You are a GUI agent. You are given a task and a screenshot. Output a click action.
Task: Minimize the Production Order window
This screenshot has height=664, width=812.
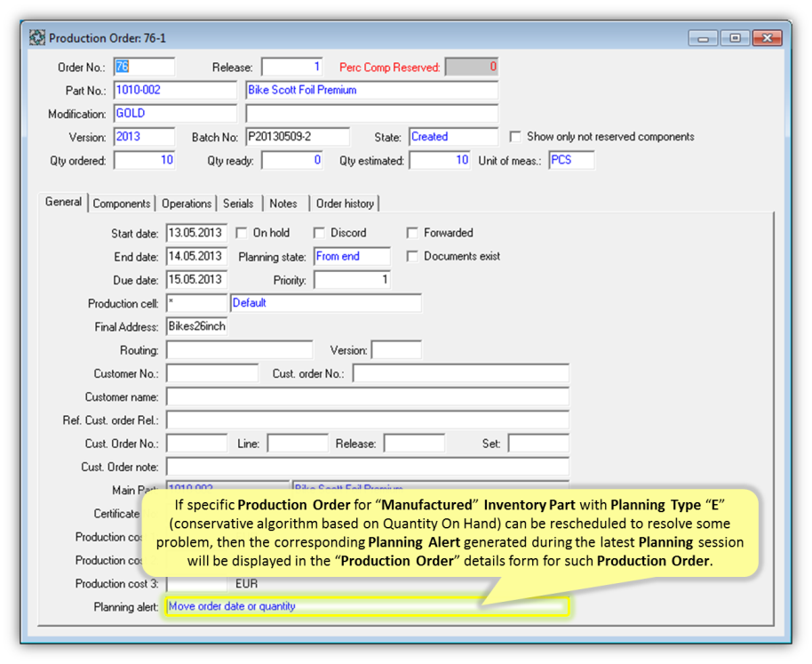click(x=703, y=38)
